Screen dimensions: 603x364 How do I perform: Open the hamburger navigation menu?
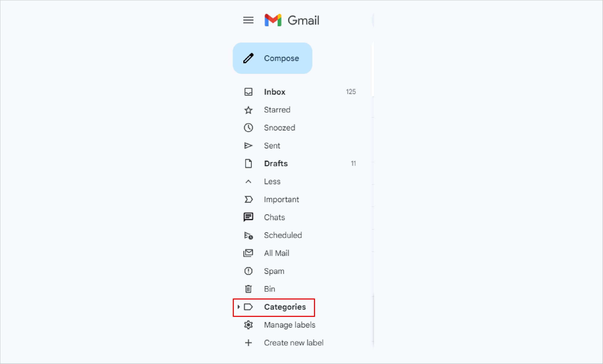click(x=248, y=20)
